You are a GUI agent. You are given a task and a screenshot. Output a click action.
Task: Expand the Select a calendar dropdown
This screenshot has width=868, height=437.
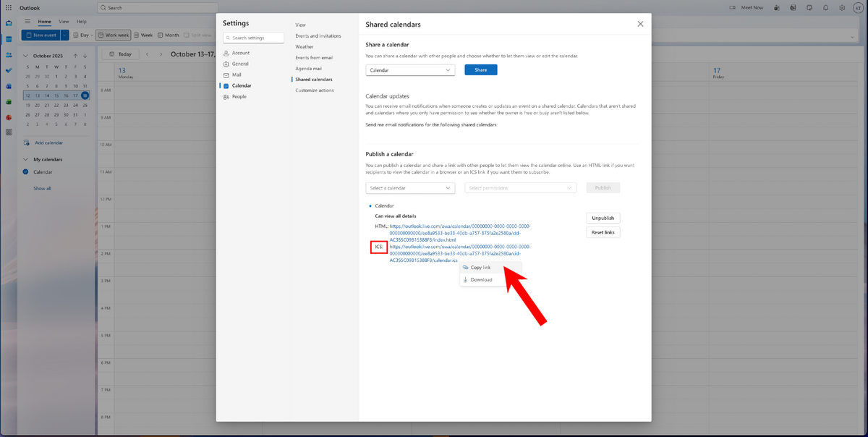point(410,188)
